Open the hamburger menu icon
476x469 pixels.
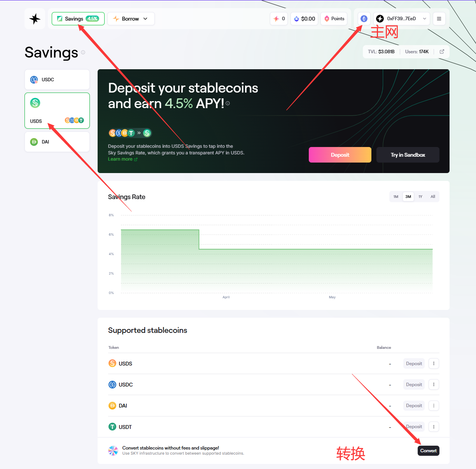click(439, 19)
